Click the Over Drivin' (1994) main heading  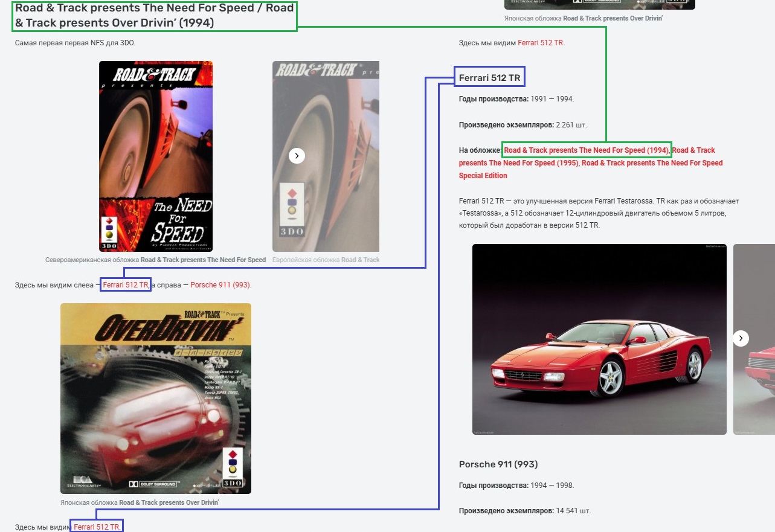click(x=154, y=16)
